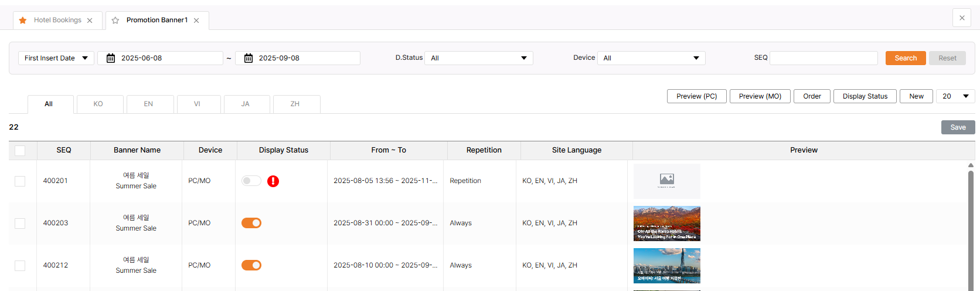Enable display toggle for banner 400201
The width and height of the screenshot is (980, 291).
(251, 181)
